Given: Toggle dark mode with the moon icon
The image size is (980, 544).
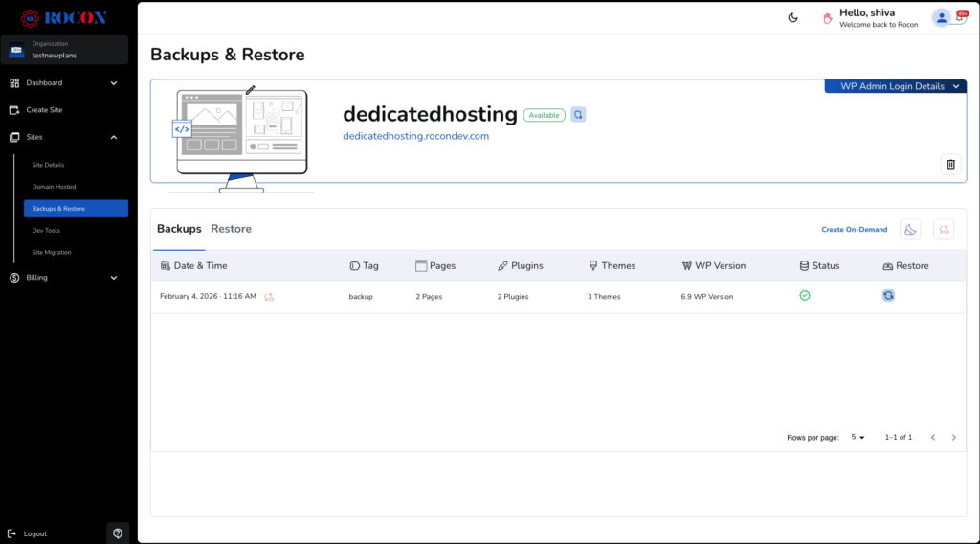Looking at the screenshot, I should click(792, 17).
